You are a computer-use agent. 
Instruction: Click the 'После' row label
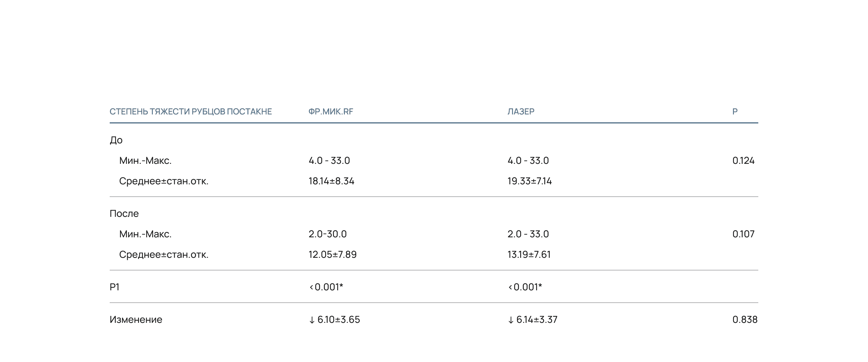point(124,214)
